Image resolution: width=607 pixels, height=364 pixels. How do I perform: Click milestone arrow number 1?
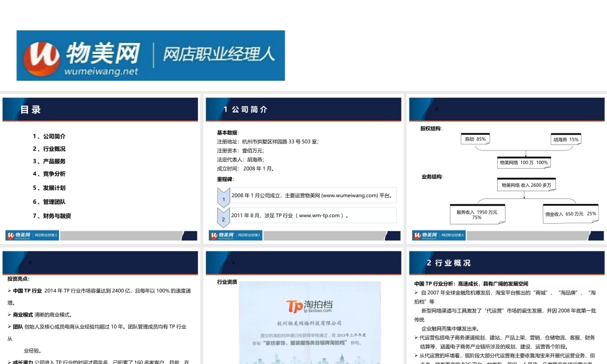point(223,198)
